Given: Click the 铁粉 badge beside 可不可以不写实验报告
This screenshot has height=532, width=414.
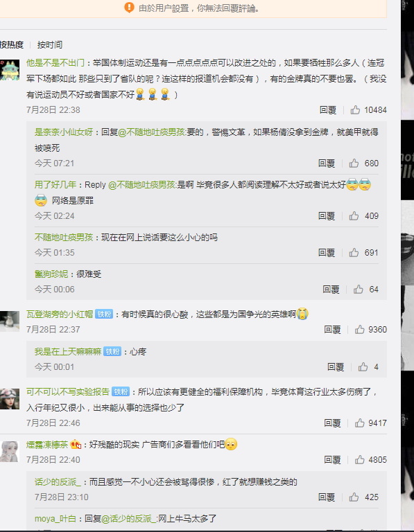Looking at the screenshot, I should [x=121, y=391].
